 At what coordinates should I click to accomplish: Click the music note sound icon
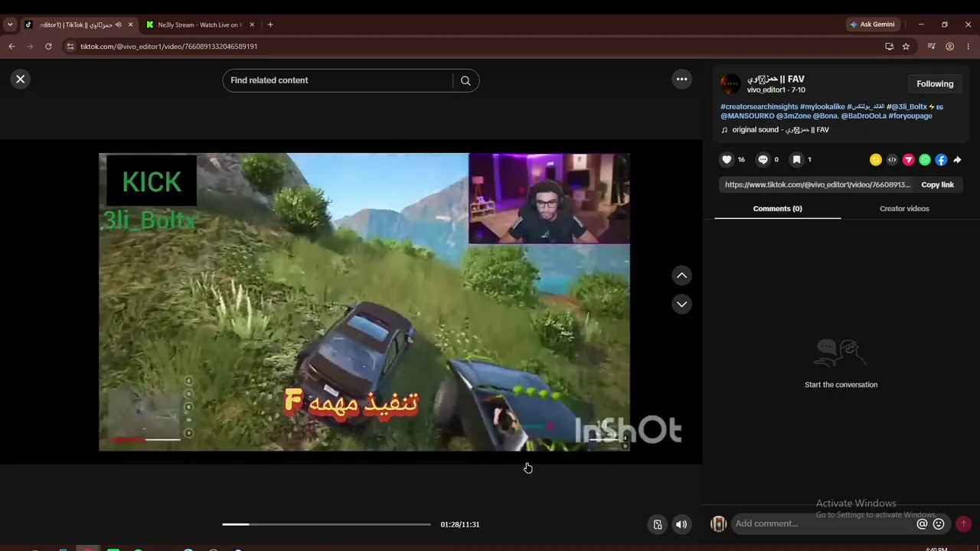pyautogui.click(x=724, y=130)
